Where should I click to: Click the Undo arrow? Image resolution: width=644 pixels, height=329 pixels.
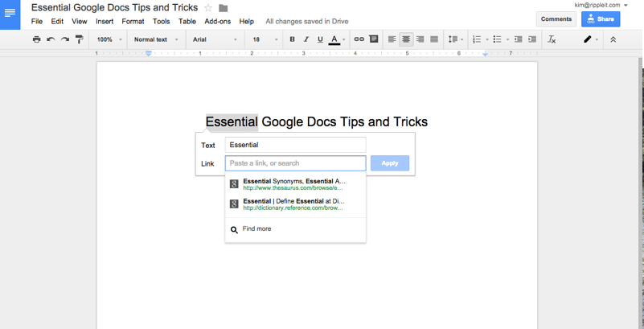[51, 39]
